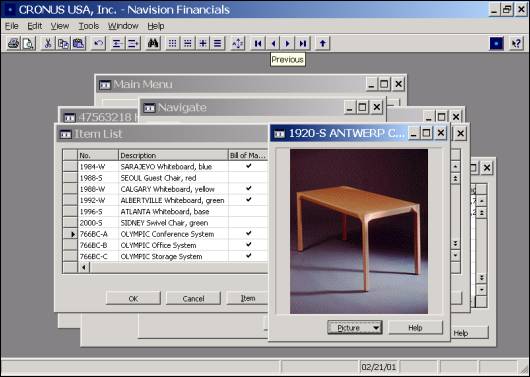Check Bill of Materials for 1988-S SEOUL
530x377 pixels.
coord(248,178)
